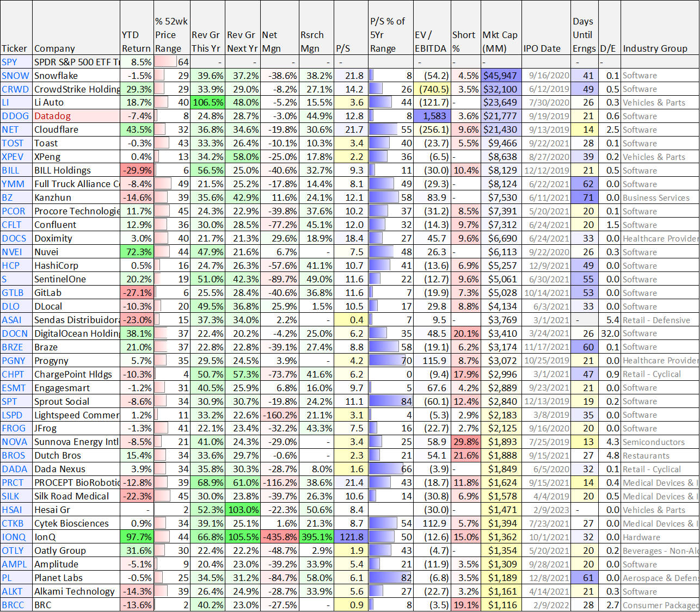Click IonQ's research margin 395.1%

(316, 537)
